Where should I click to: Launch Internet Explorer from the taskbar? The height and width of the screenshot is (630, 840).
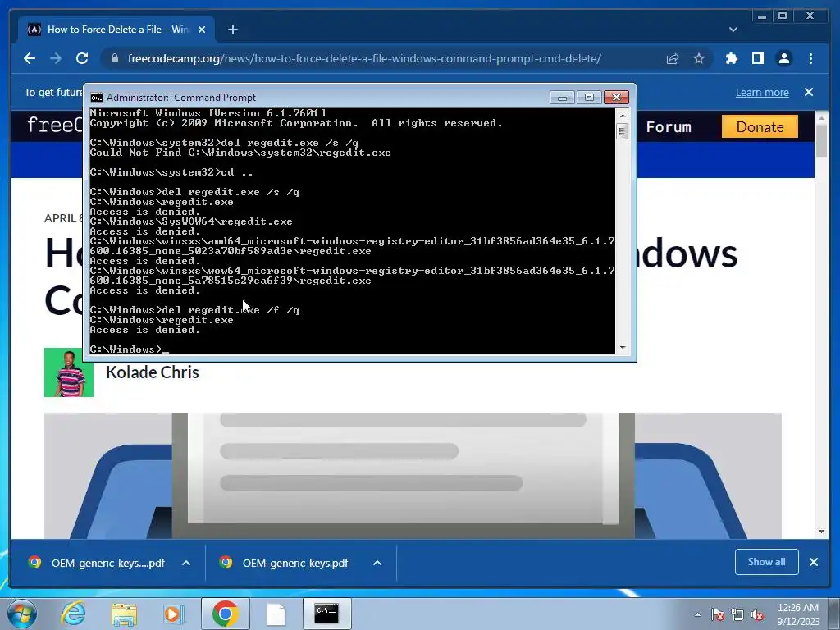(73, 614)
